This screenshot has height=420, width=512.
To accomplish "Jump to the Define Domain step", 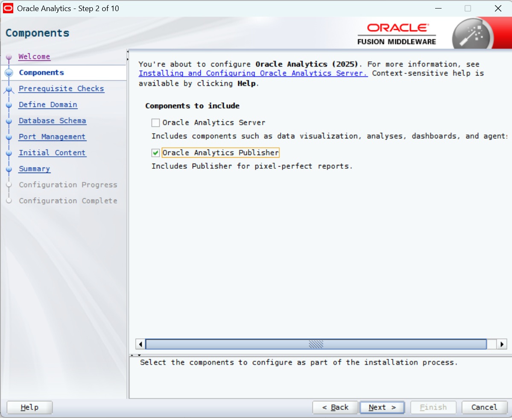I will pos(48,105).
